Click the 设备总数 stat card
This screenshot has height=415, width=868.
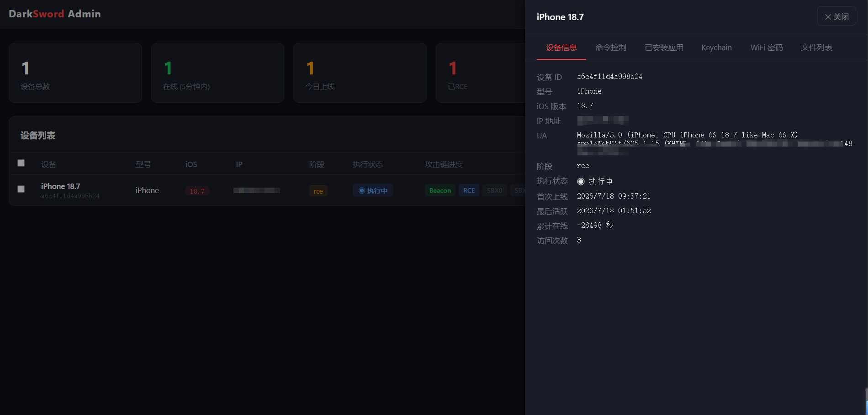tap(75, 73)
